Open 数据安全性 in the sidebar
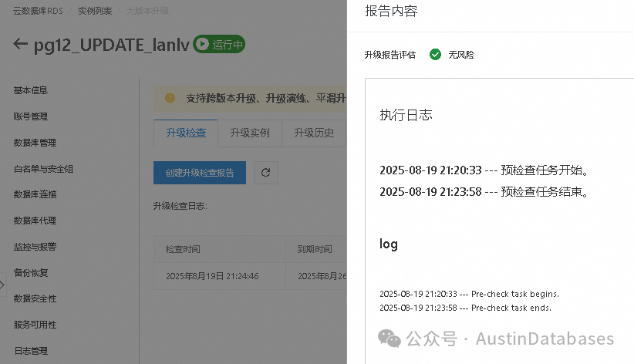The image size is (634, 364). pyautogui.click(x=35, y=298)
